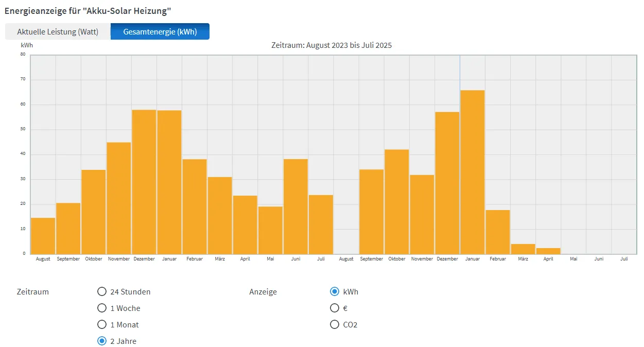Switch to Aktuelle Leistung (Watt) tab
Viewport: 644px width, 347px height.
click(x=58, y=31)
